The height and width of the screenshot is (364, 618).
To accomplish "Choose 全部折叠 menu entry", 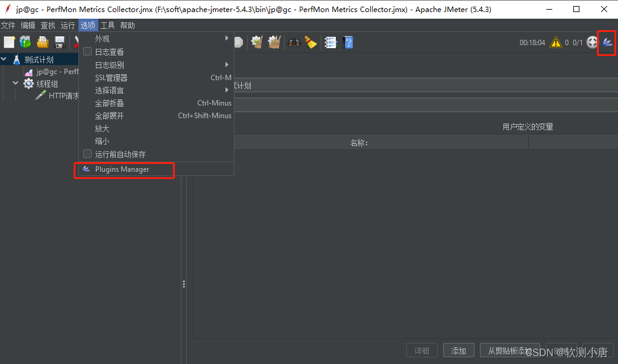I will pyautogui.click(x=157, y=103).
